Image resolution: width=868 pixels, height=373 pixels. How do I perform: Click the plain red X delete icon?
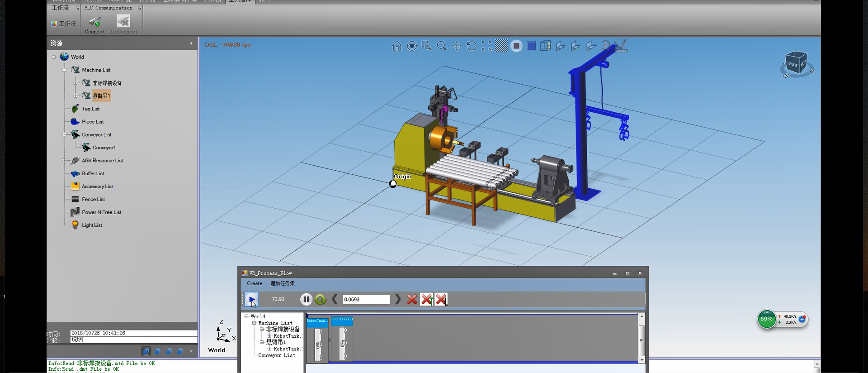[412, 299]
